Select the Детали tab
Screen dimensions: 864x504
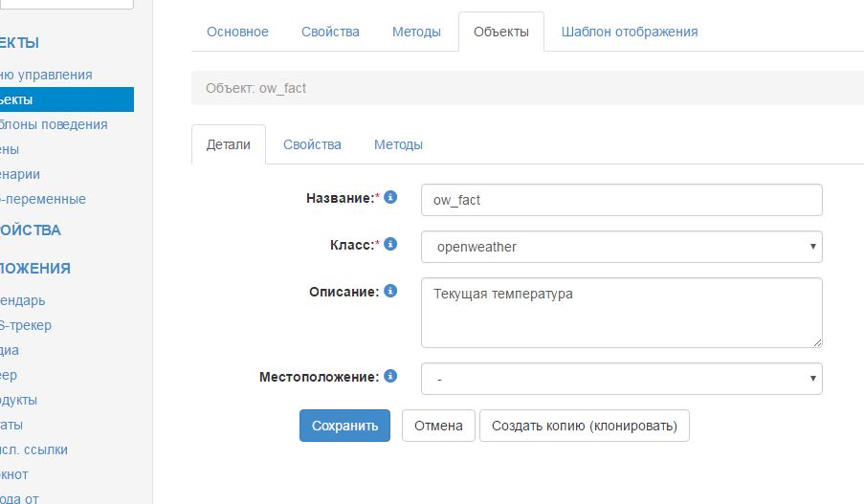click(x=229, y=144)
